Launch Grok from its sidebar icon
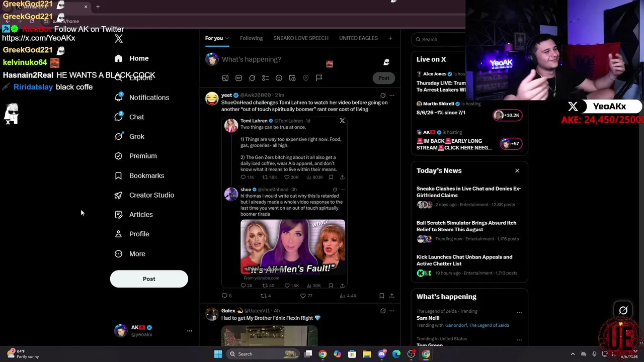Screen dimensions: 644x362 (118, 136)
